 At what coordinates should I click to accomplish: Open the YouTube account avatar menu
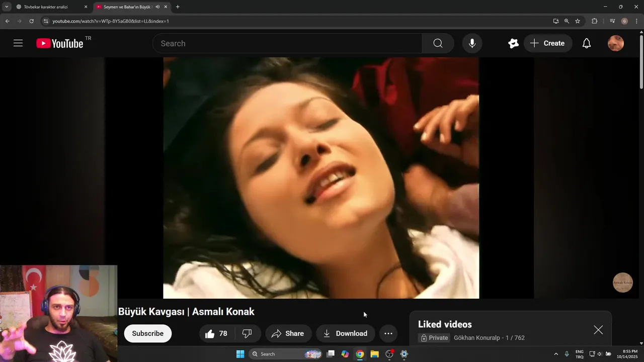click(616, 43)
